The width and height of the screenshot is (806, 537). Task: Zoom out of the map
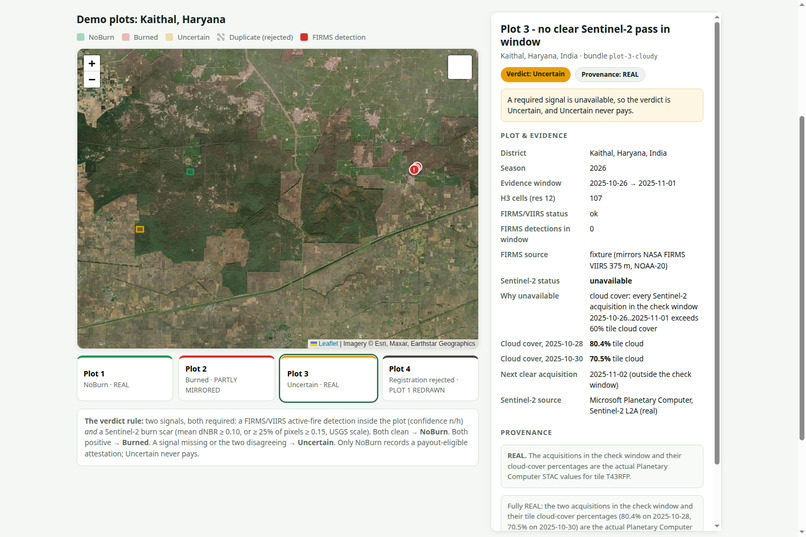click(x=91, y=80)
